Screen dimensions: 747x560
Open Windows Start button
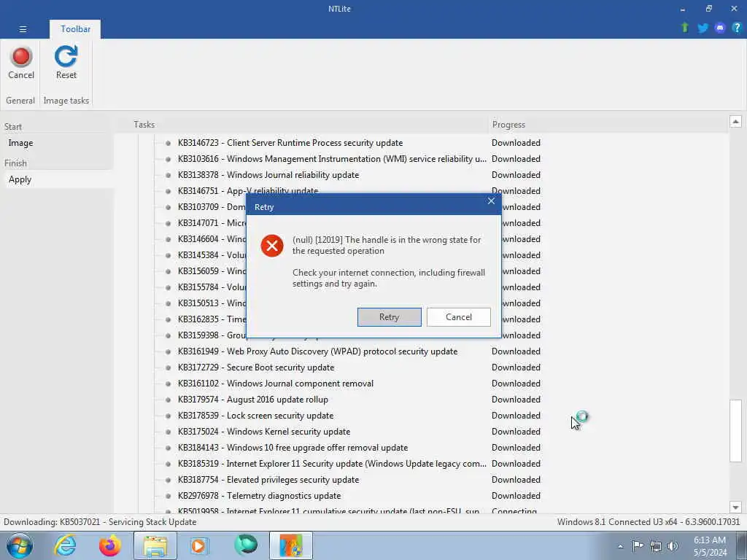tap(20, 545)
